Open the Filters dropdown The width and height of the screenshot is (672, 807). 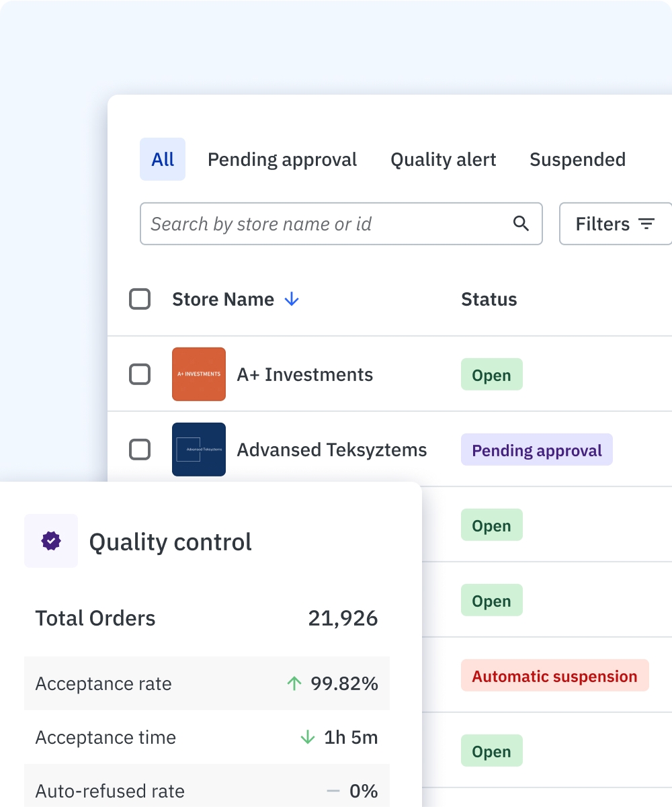(615, 224)
